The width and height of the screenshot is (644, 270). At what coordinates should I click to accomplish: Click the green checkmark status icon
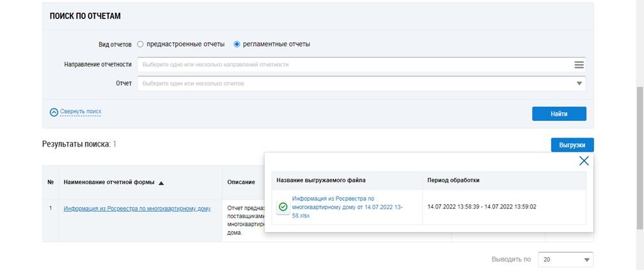(x=283, y=207)
